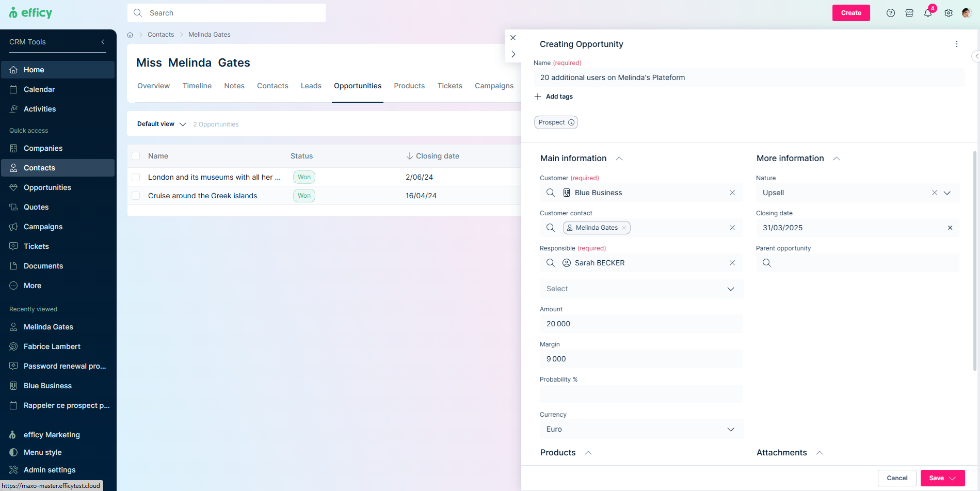Switch to the Notes tab
Viewport: 980px width, 491px height.
[234, 86]
